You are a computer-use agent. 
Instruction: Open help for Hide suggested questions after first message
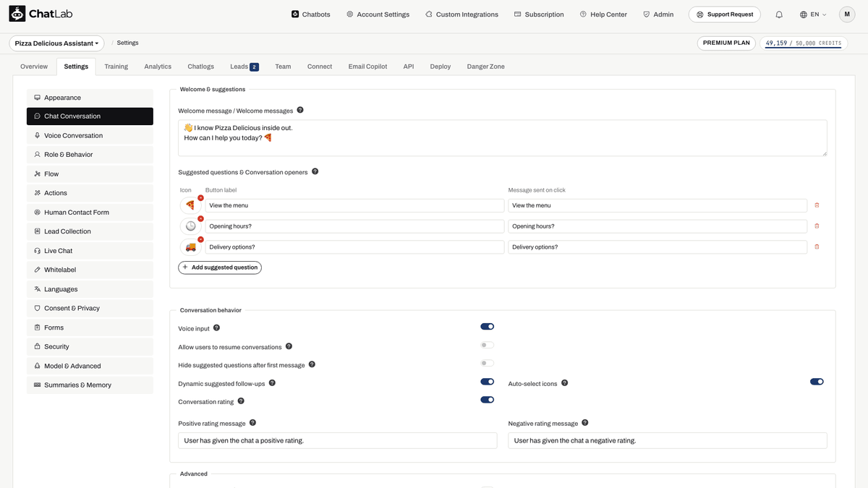pos(312,364)
